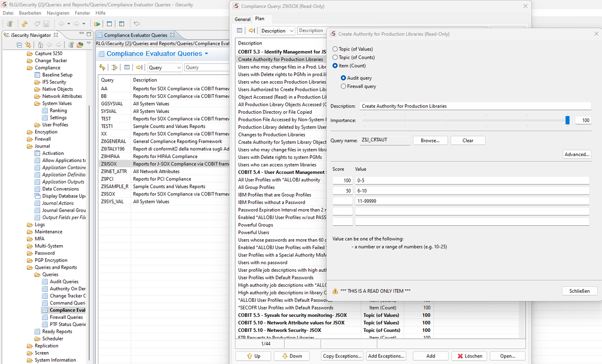
Task: Click the Add Exceptions... button
Action: 386,356
